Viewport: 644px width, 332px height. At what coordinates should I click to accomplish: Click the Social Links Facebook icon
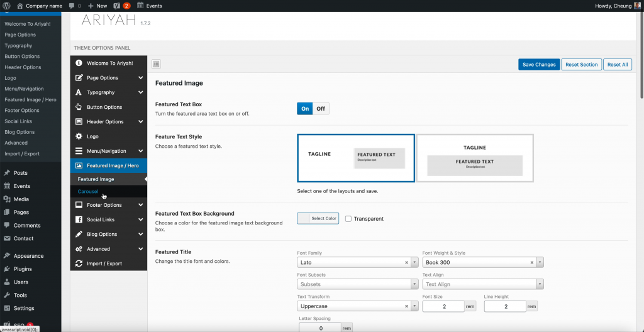(79, 219)
